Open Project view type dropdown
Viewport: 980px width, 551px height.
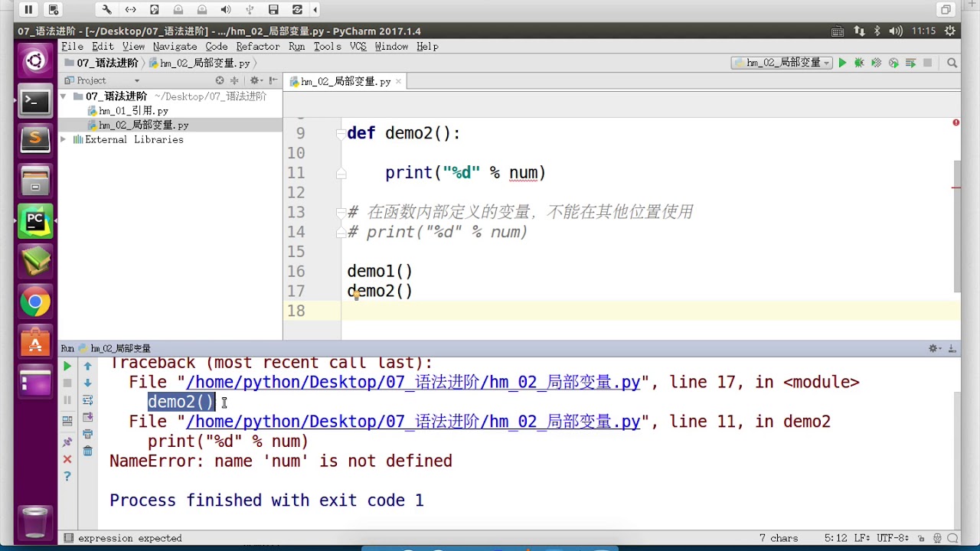(x=137, y=80)
